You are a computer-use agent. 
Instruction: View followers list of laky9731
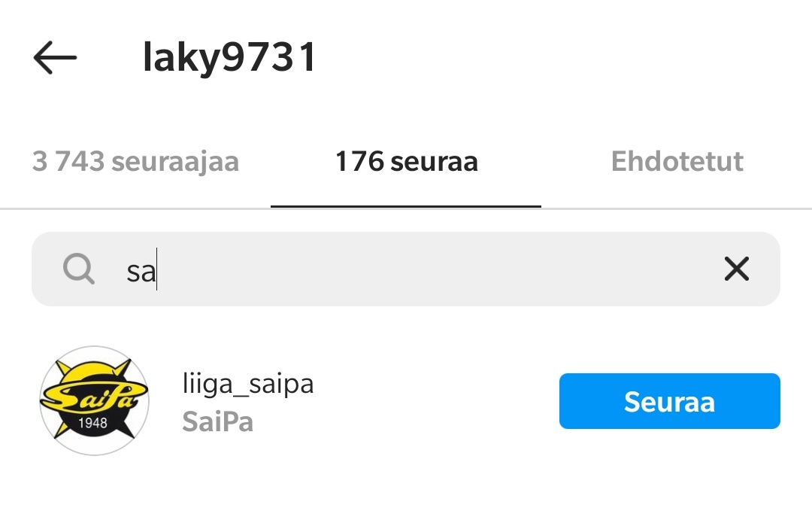pos(135,161)
